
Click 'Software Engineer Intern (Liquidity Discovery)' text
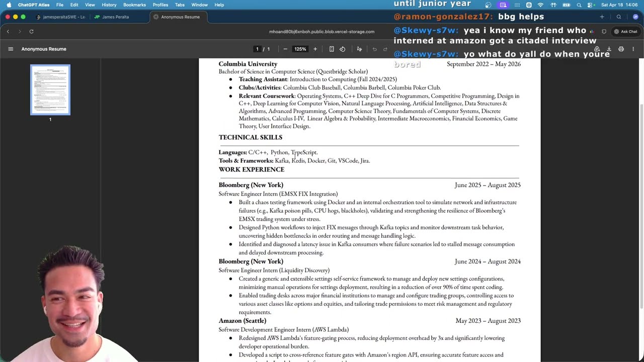(274, 270)
